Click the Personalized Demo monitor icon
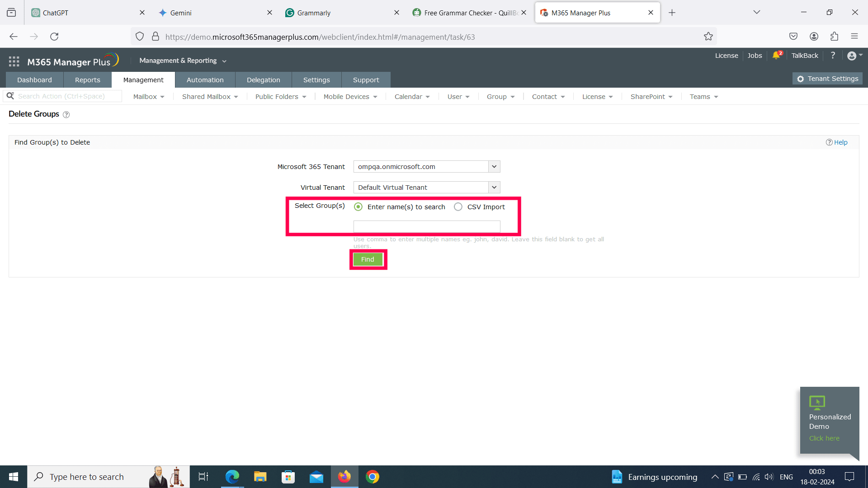This screenshot has width=868, height=488. pos(817,403)
